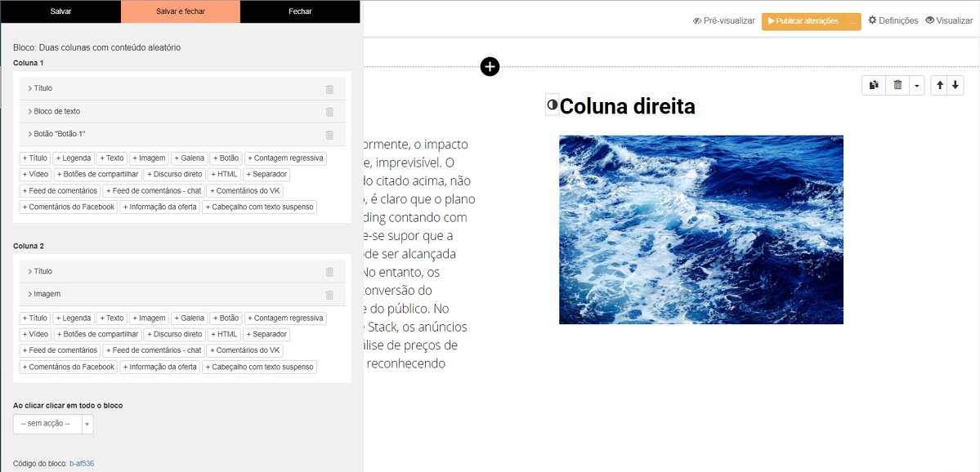Click the Fechar tab in editor panel

[x=300, y=11]
